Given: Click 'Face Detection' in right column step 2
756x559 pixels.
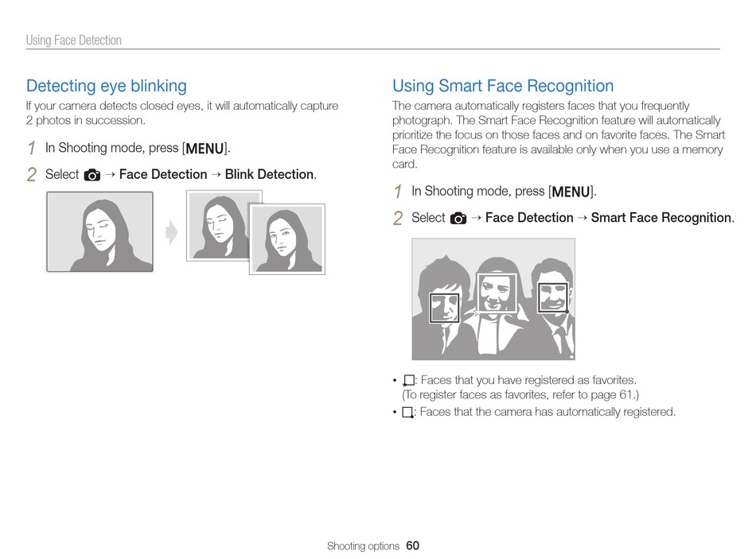Looking at the screenshot, I should pos(529,218).
